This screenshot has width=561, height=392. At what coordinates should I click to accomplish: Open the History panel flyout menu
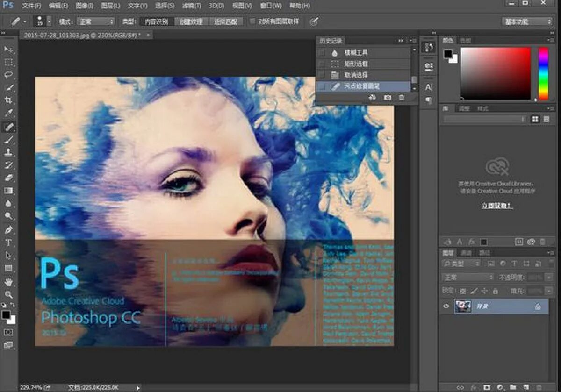click(x=414, y=41)
